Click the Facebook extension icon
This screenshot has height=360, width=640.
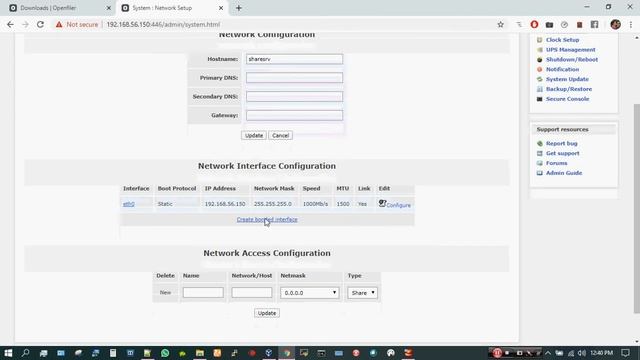click(x=595, y=24)
